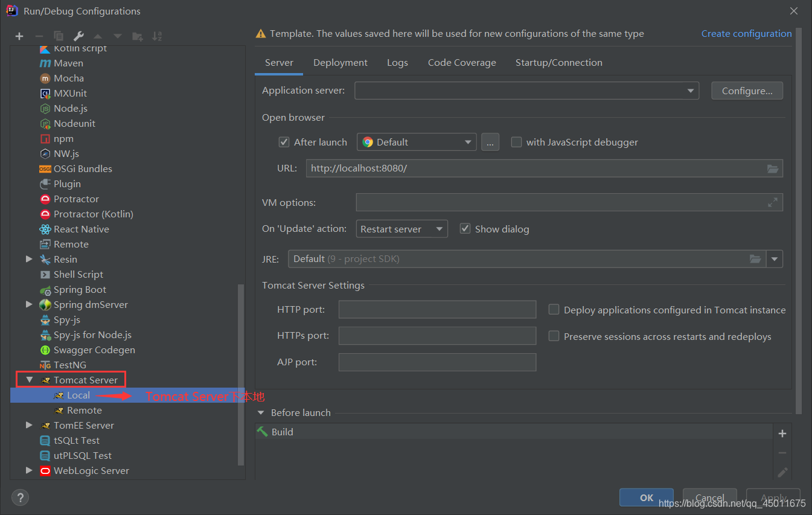Click the folder browse icon in URL field
Viewport: 812px width, 515px height.
tap(773, 168)
